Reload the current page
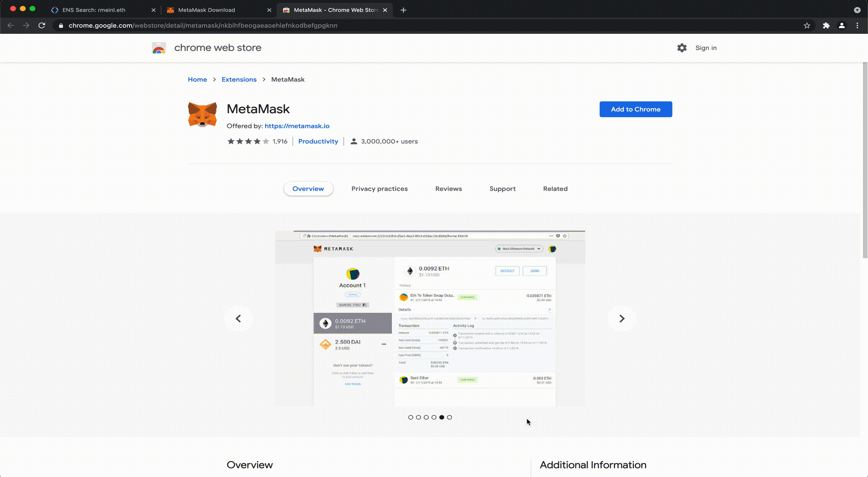 [42, 26]
